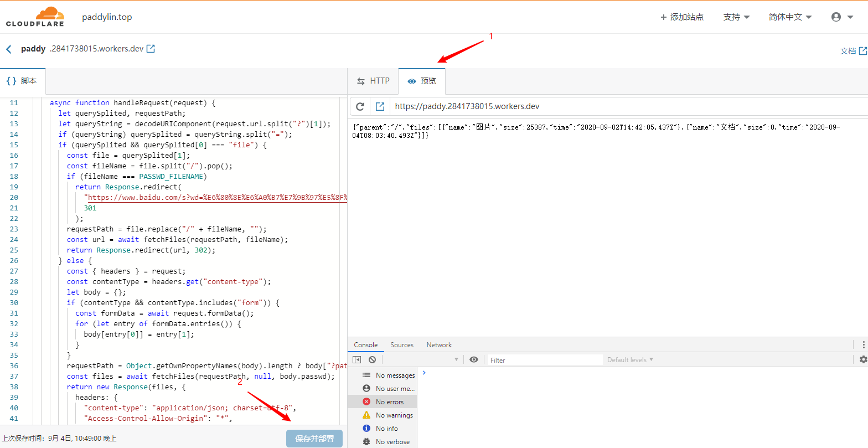Image resolution: width=868 pixels, height=448 pixels.
Task: Open the Network devtools tab
Action: click(x=439, y=345)
